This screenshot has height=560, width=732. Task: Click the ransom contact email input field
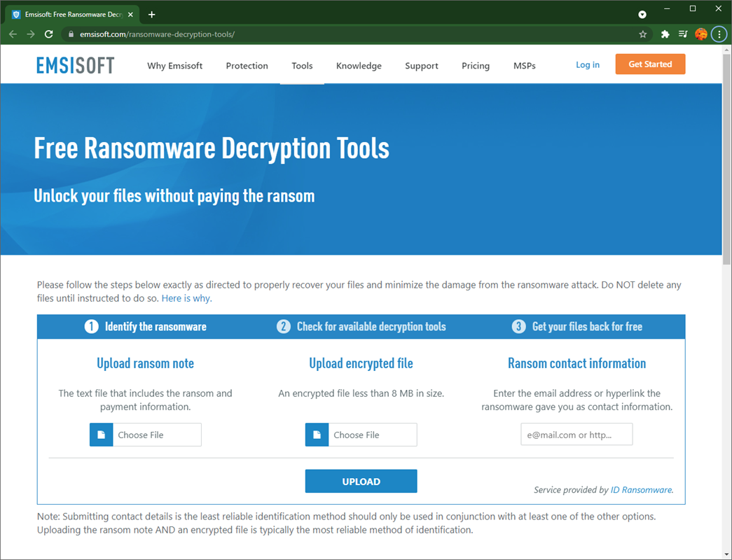[576, 435]
